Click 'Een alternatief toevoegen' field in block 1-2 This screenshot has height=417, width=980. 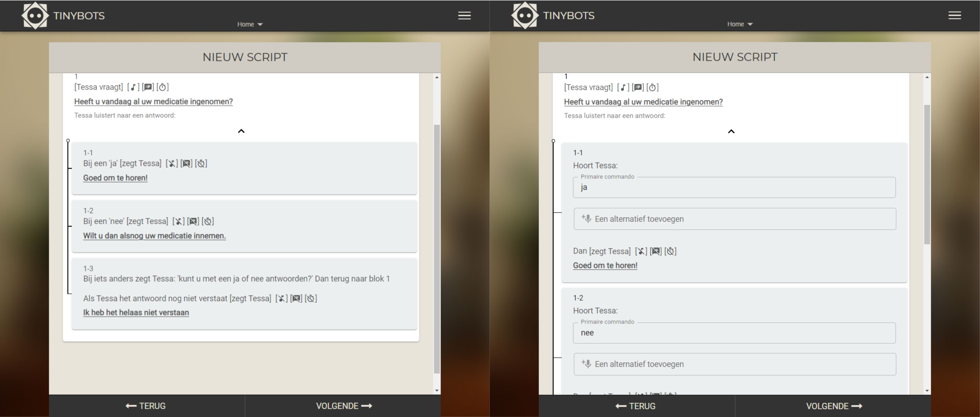[x=735, y=364]
